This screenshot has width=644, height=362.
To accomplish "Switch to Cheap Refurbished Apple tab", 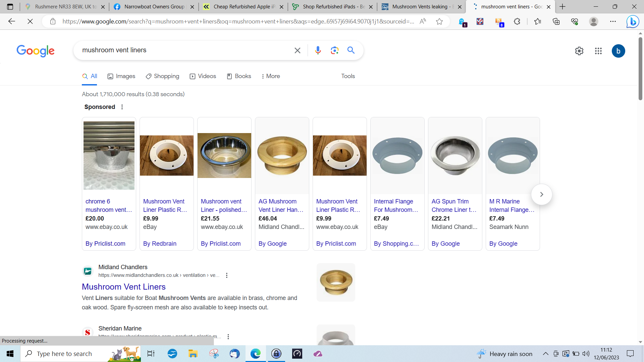I will coord(244,7).
